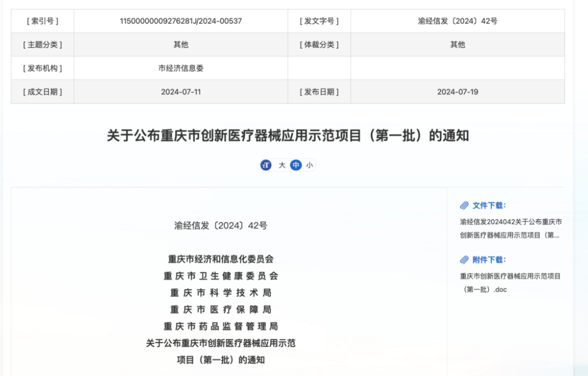This screenshot has width=588, height=376.
Task: Set font size to large (大)
Action: [282, 165]
